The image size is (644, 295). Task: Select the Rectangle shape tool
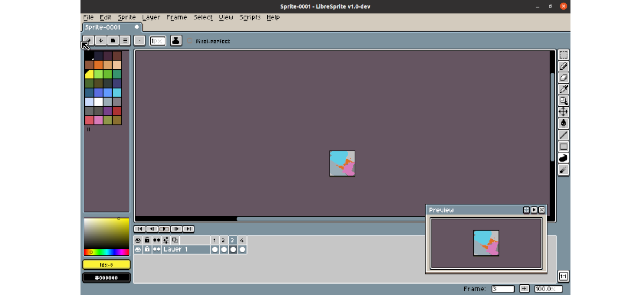[563, 146]
